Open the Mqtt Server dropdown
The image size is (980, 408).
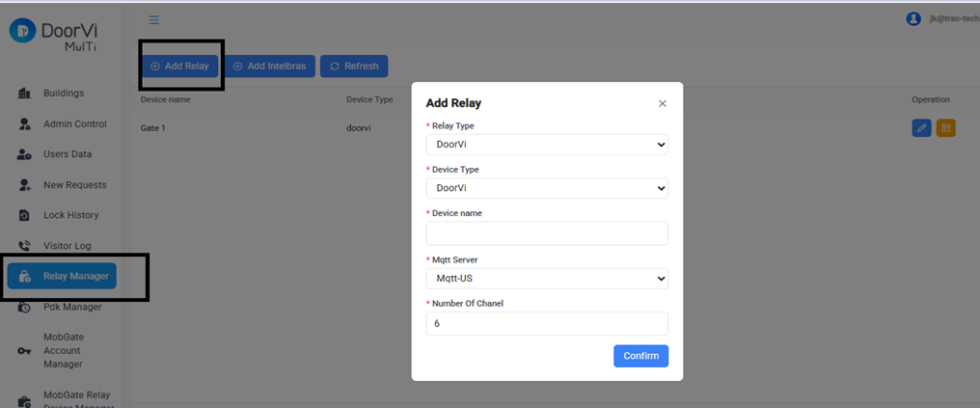[x=547, y=279]
